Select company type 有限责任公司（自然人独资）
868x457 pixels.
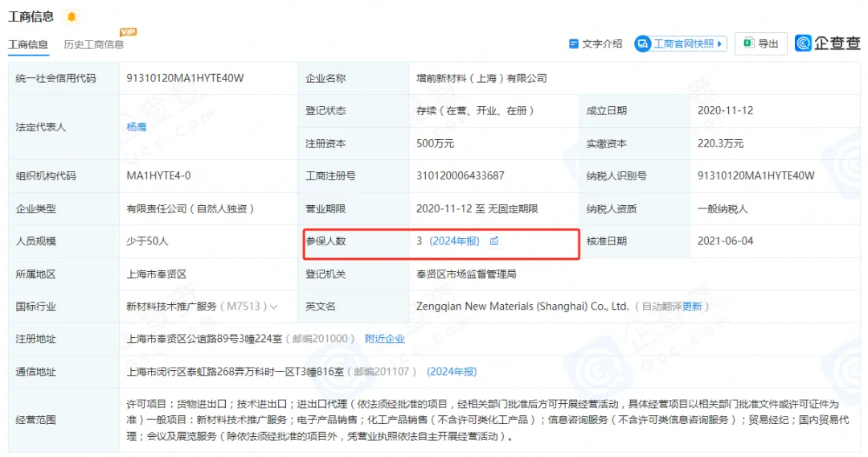[x=190, y=209]
